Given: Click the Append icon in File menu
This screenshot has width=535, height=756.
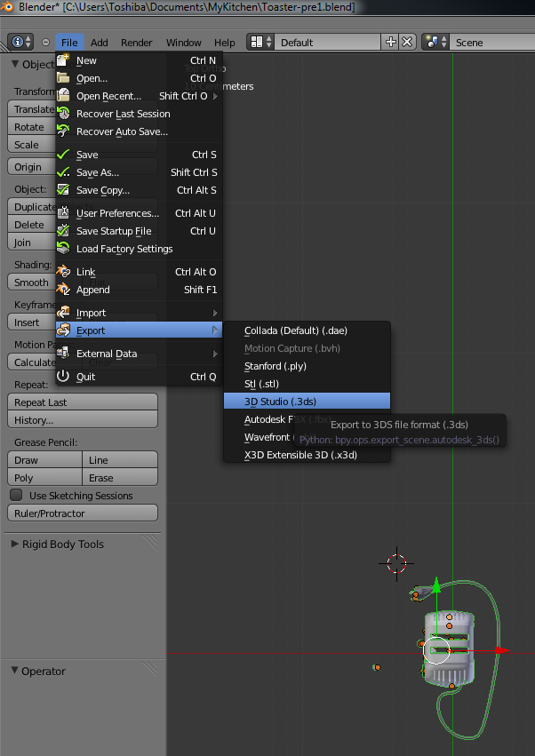Looking at the screenshot, I should click(63, 290).
